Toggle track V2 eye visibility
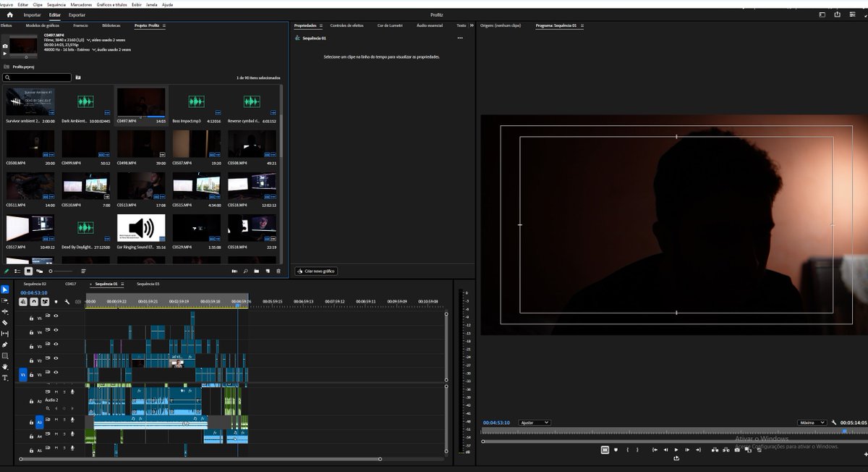 click(56, 359)
